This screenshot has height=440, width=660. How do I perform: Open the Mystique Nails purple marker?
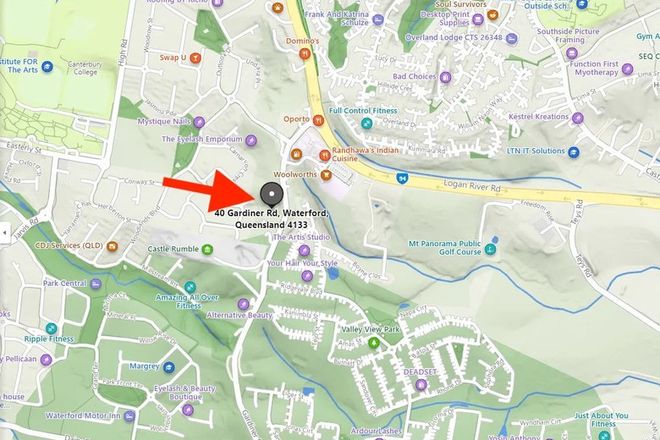coord(199,122)
